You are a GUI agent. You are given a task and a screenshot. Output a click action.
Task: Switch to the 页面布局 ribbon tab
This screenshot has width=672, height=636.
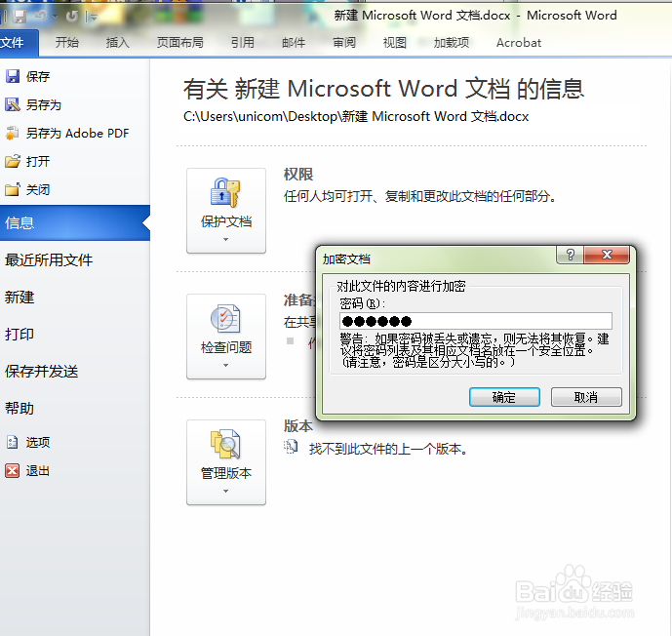tap(180, 42)
